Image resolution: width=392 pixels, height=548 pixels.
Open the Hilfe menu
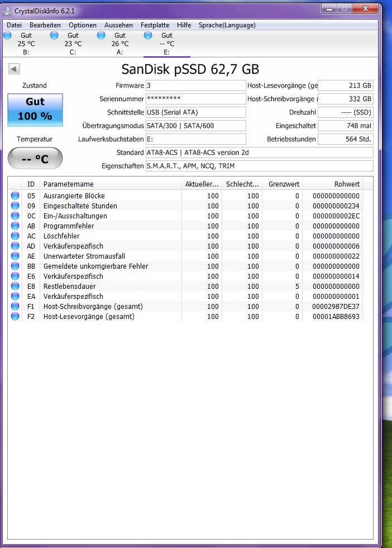click(184, 25)
